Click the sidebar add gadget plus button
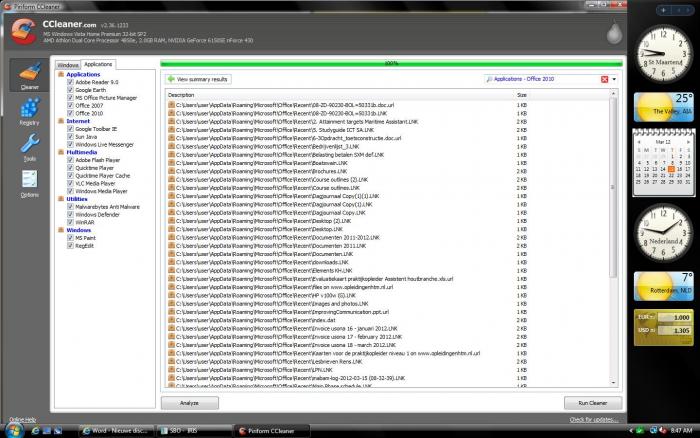This screenshot has width=700, height=438. pos(663,10)
